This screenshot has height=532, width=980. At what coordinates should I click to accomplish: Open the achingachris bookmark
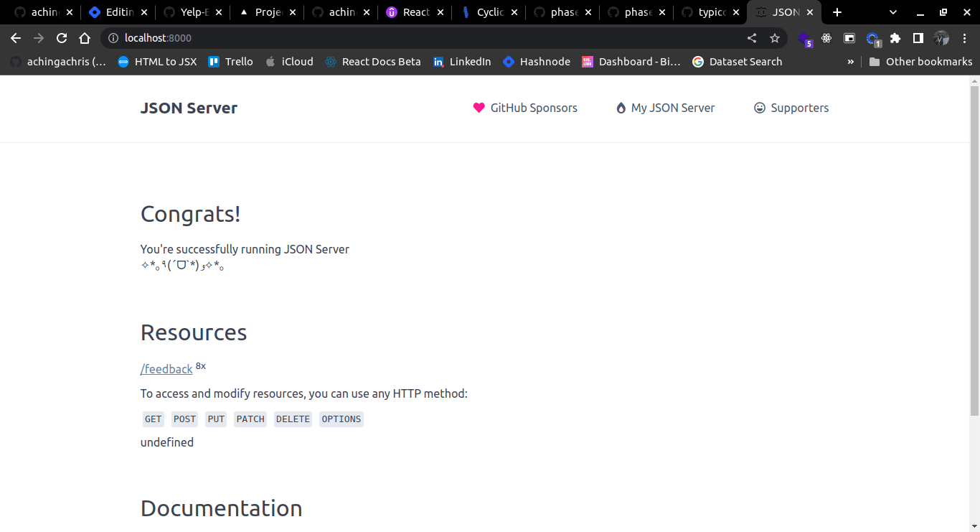pyautogui.click(x=58, y=62)
